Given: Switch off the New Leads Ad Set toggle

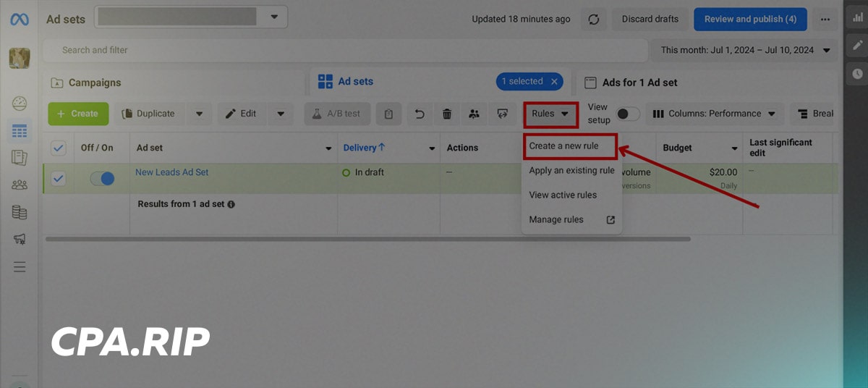Looking at the screenshot, I should tap(102, 178).
